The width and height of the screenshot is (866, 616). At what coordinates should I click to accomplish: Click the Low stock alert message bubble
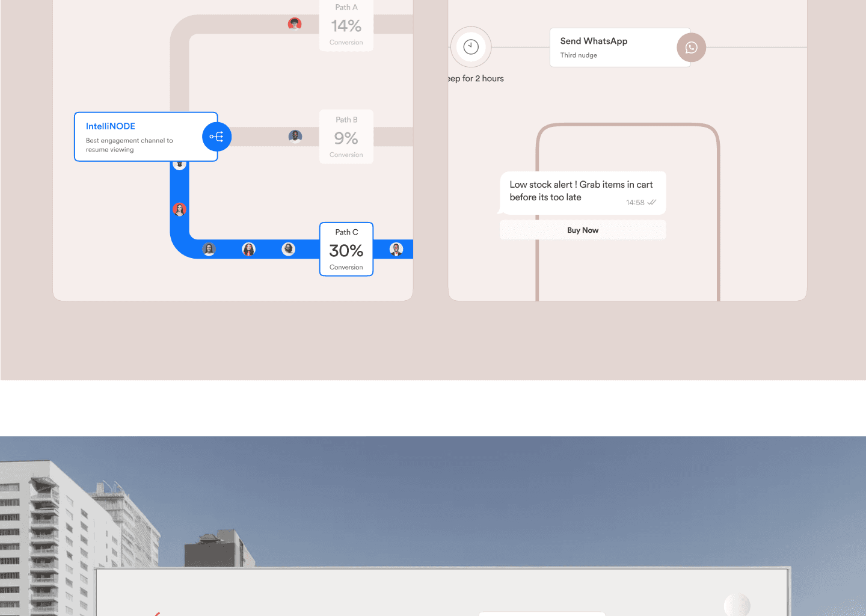(582, 193)
